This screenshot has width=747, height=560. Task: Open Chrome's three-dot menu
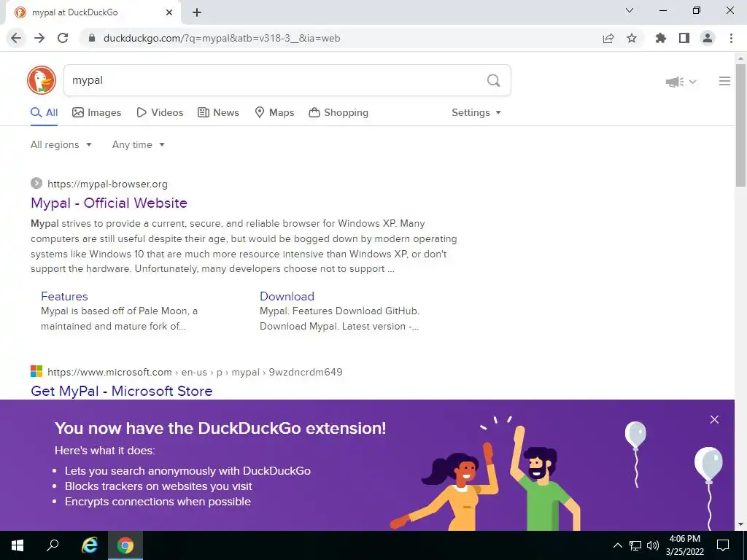pyautogui.click(x=731, y=38)
